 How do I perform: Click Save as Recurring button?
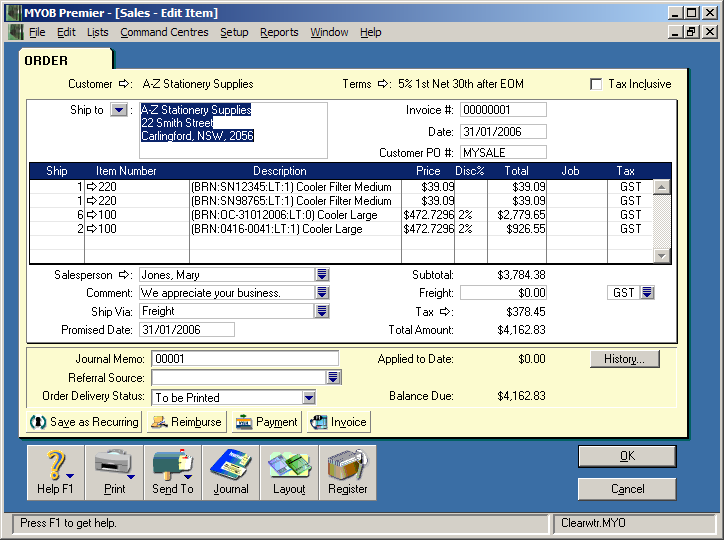click(84, 422)
